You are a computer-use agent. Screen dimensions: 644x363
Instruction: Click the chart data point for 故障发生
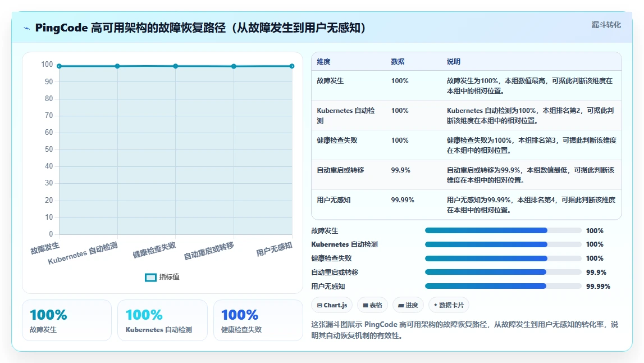pos(59,66)
